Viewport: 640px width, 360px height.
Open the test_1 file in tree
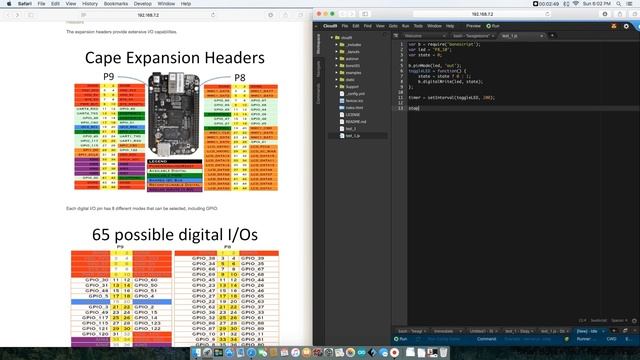click(350, 129)
